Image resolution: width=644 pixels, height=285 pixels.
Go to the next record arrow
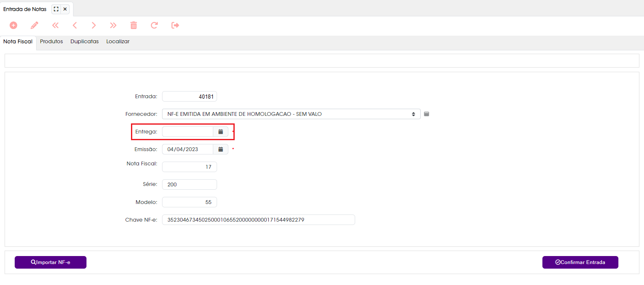click(x=94, y=25)
